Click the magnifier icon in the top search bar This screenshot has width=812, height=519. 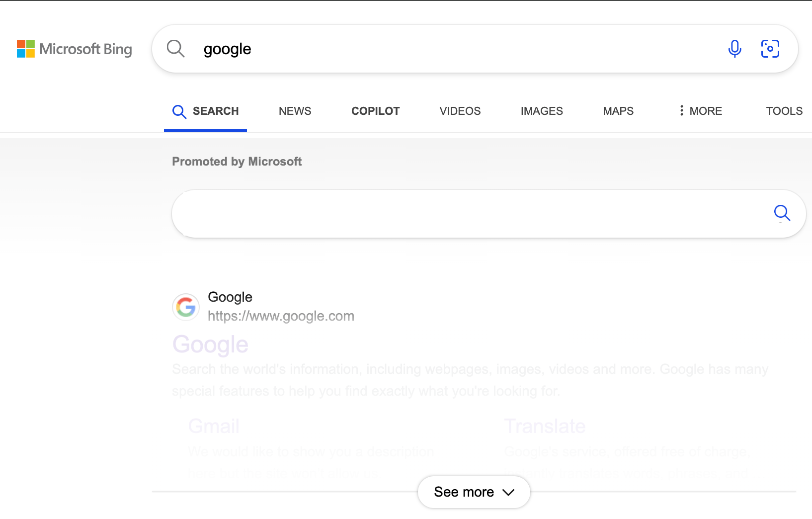click(175, 48)
